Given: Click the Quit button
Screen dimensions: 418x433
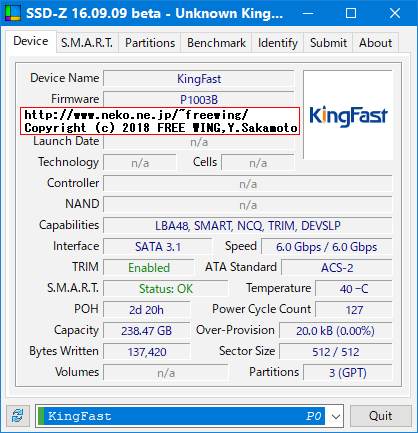Looking at the screenshot, I should (x=381, y=416).
